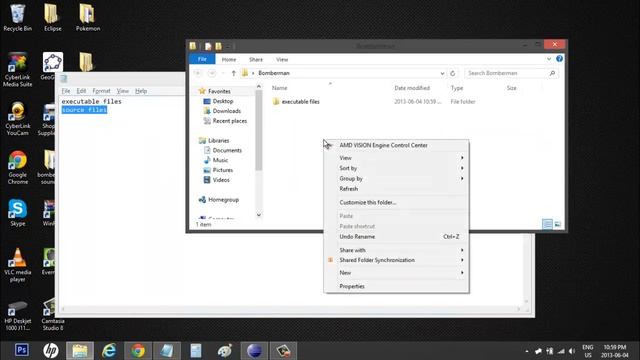The height and width of the screenshot is (360, 640).
Task: Select Recent places in sidebar
Action: point(225,121)
